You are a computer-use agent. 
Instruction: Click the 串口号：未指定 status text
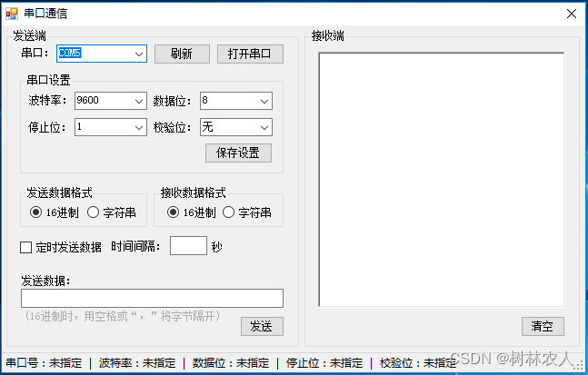(x=44, y=362)
